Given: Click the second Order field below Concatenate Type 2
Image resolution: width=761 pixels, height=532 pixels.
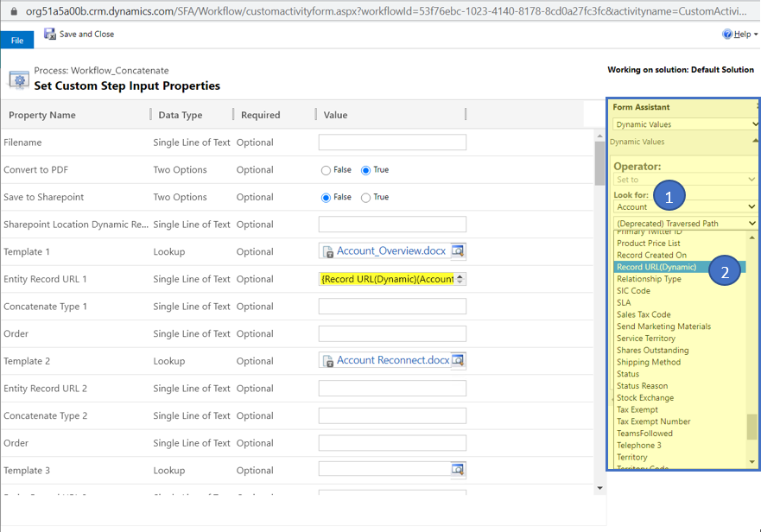Looking at the screenshot, I should [392, 443].
